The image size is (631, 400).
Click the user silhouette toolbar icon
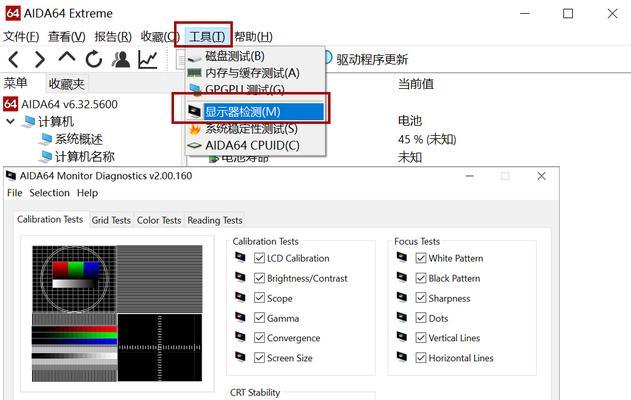pyautogui.click(x=121, y=60)
